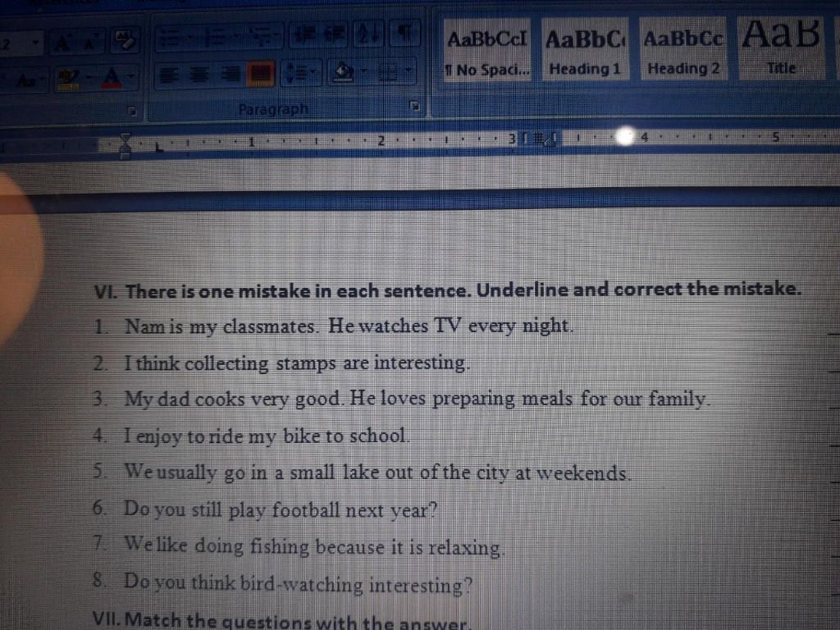Click sentence 'We usually go in a small lake'
This screenshot has width=840, height=630.
pos(377,472)
